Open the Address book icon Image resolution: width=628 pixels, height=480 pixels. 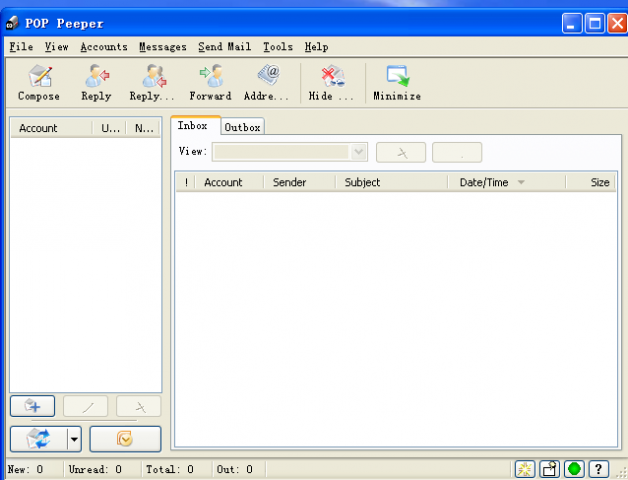[267, 82]
